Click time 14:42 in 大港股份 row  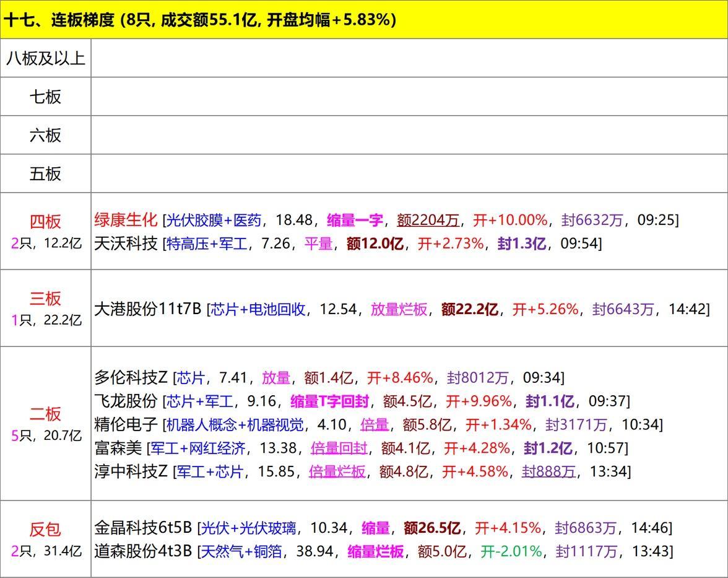[687, 310]
